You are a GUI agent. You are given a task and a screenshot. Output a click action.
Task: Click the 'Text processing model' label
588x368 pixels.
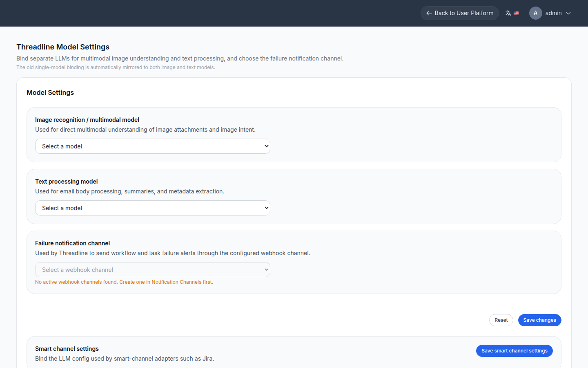(67, 182)
